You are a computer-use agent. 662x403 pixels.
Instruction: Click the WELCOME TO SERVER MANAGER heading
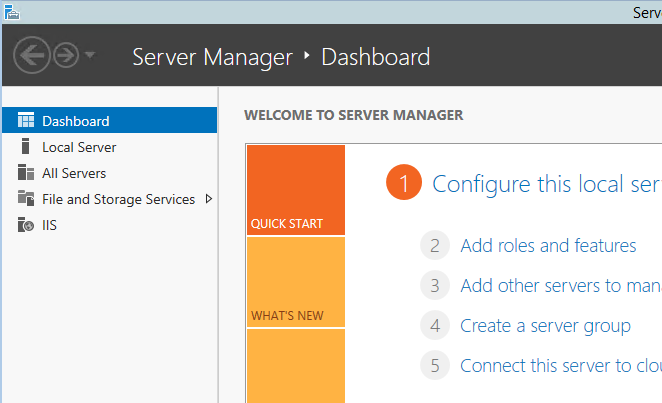pyautogui.click(x=354, y=115)
